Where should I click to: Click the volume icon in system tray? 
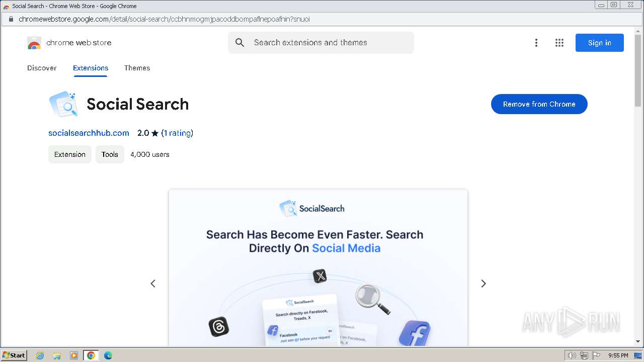click(x=572, y=355)
